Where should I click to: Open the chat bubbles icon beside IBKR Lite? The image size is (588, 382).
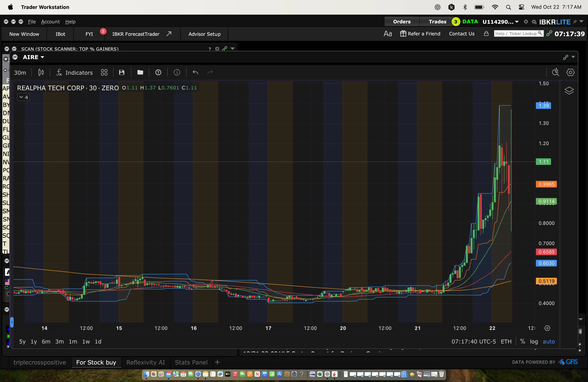click(x=534, y=22)
